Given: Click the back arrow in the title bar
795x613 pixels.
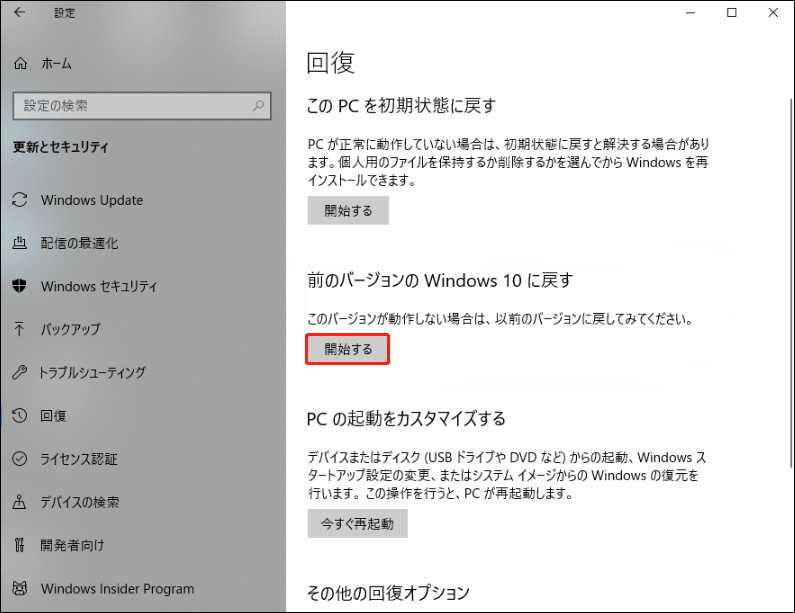Looking at the screenshot, I should [x=19, y=13].
